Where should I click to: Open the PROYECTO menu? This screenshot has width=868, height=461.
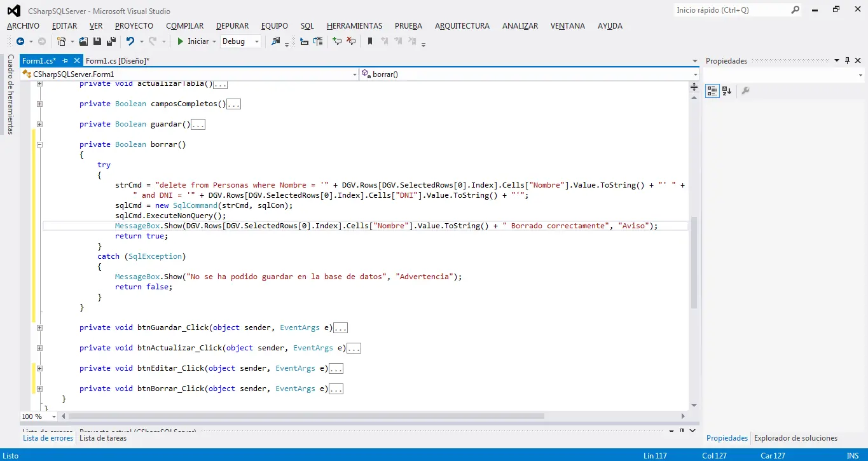(x=134, y=26)
